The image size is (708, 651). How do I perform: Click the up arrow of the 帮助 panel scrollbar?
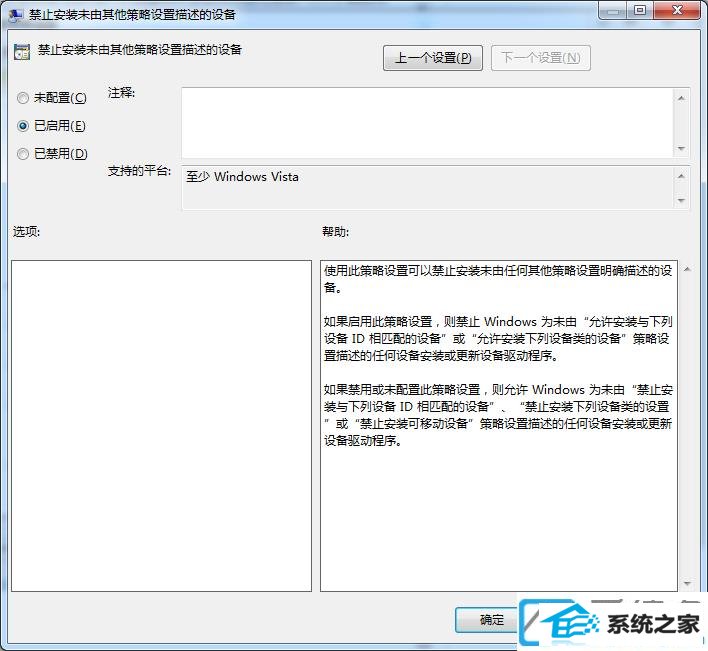pyautogui.click(x=687, y=269)
